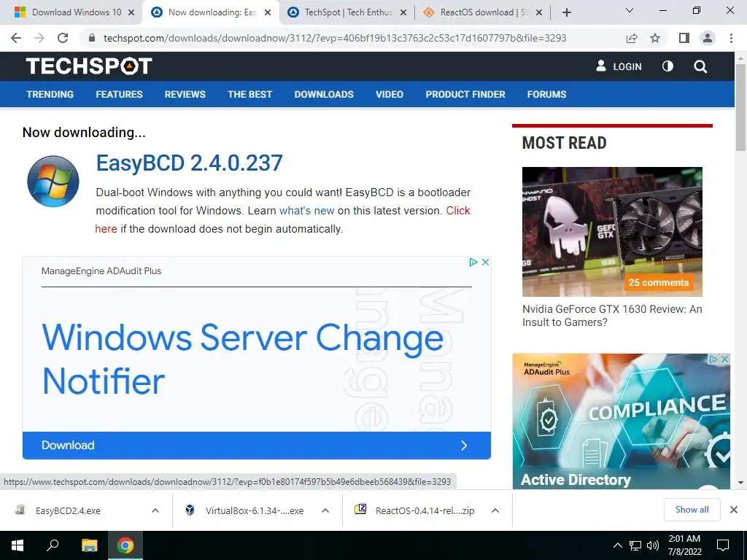The image size is (747, 560).
Task: Click the what's new link
Action: [307, 211]
